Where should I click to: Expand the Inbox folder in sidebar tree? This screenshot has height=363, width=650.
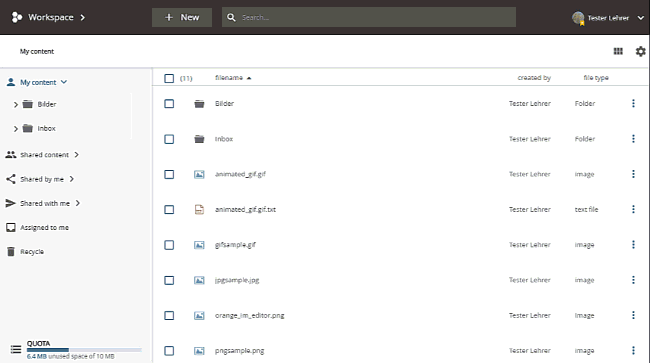pyautogui.click(x=16, y=129)
